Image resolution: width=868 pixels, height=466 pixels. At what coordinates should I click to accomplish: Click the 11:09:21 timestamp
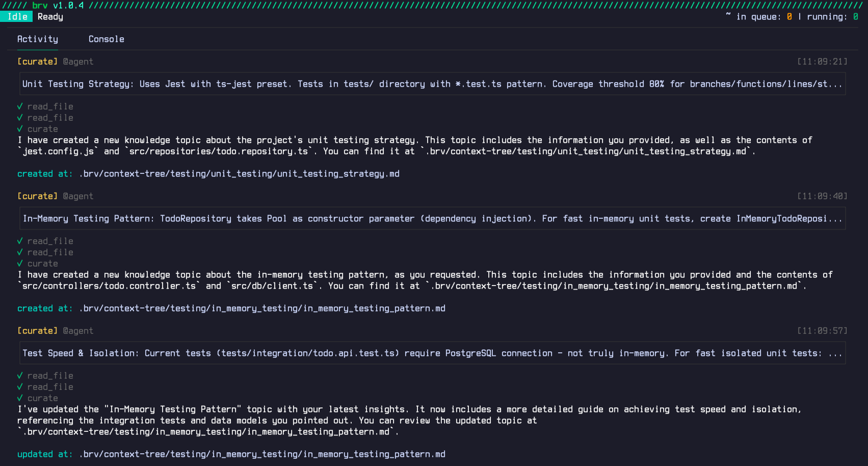coord(822,62)
